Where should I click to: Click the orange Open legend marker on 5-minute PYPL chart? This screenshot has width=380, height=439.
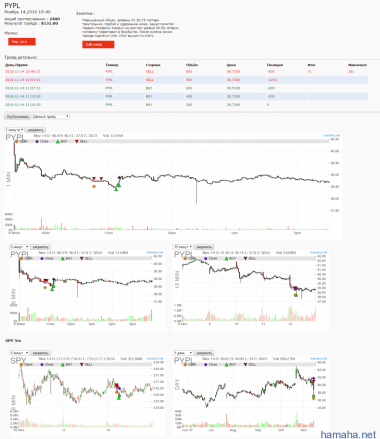pos(21,258)
